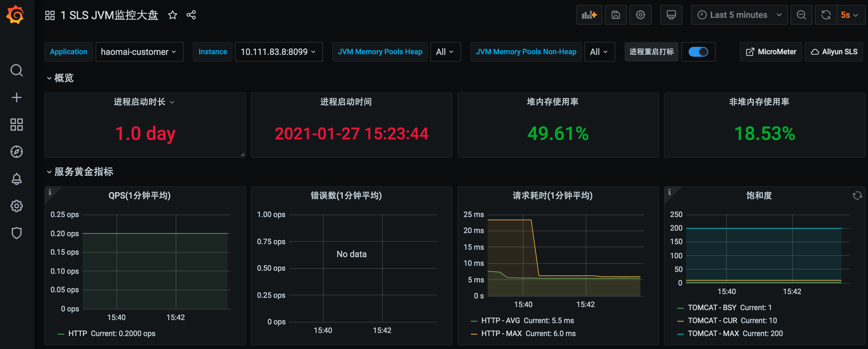Click the Add panel icon
The width and height of the screenshot is (868, 349).
[x=589, y=15]
